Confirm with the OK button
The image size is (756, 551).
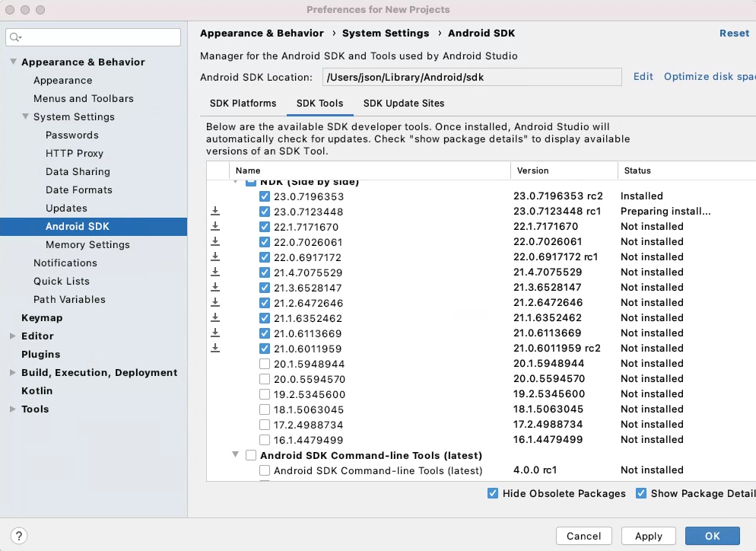(x=712, y=536)
